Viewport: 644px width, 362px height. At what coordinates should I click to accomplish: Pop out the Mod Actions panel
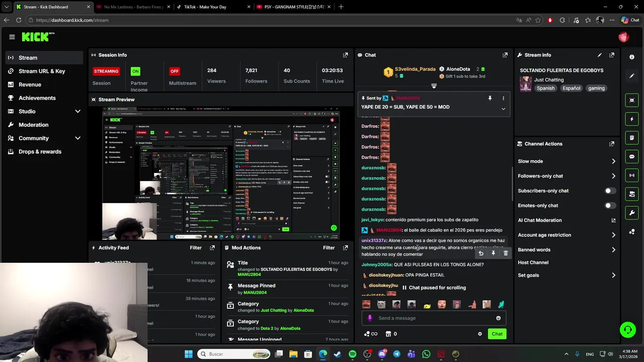345,247
